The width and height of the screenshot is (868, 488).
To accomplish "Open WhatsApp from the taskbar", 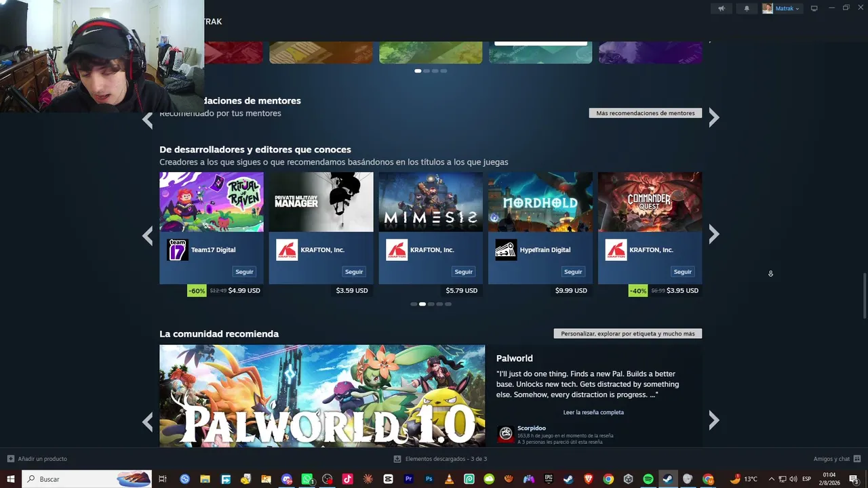I will pyautogui.click(x=307, y=479).
